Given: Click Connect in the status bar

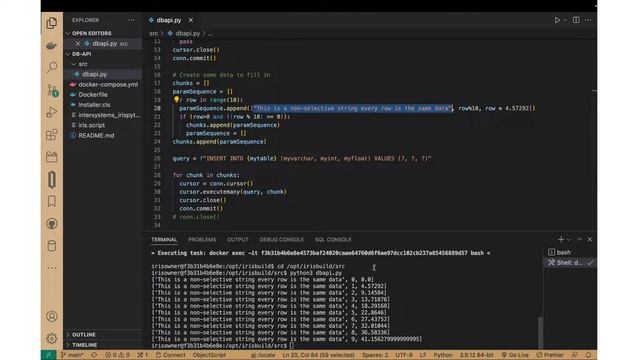Looking at the screenshot, I should 171,355.
